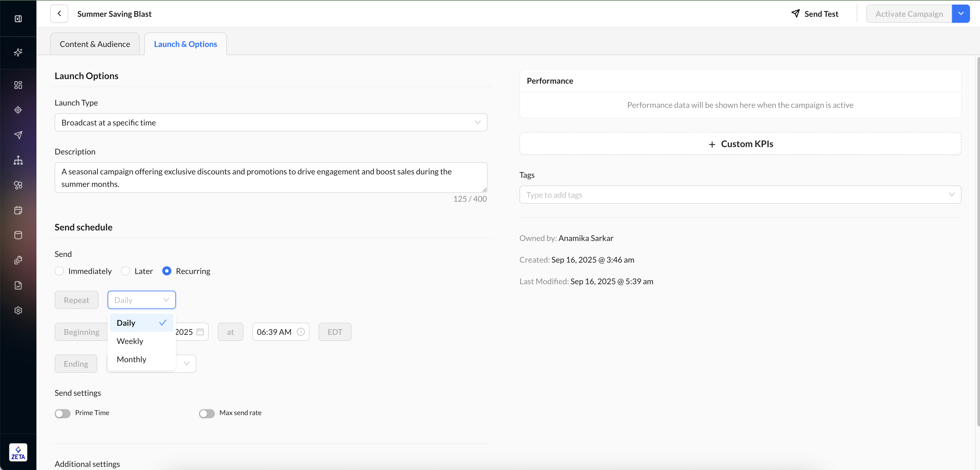Open the hierarchy org-chart sidebar icon
Image resolution: width=980 pixels, height=470 pixels.
(x=18, y=160)
